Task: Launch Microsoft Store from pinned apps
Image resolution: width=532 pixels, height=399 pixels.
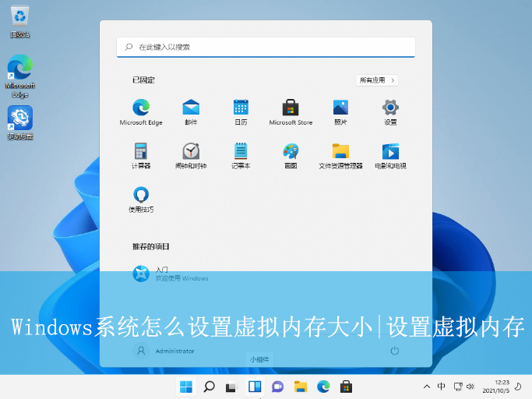Action: click(x=291, y=112)
